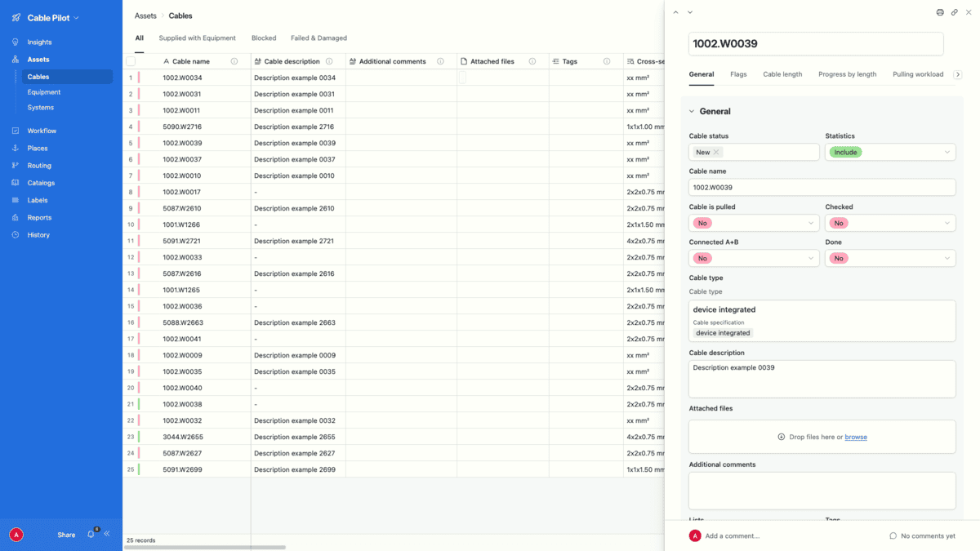
Task: Click the user avatar A in sidebar
Action: click(x=16, y=535)
